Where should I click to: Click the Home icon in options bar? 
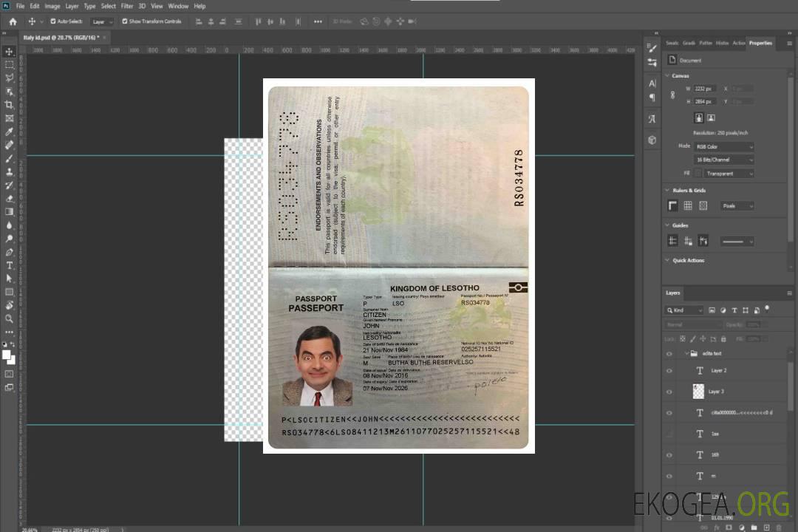pyautogui.click(x=13, y=21)
